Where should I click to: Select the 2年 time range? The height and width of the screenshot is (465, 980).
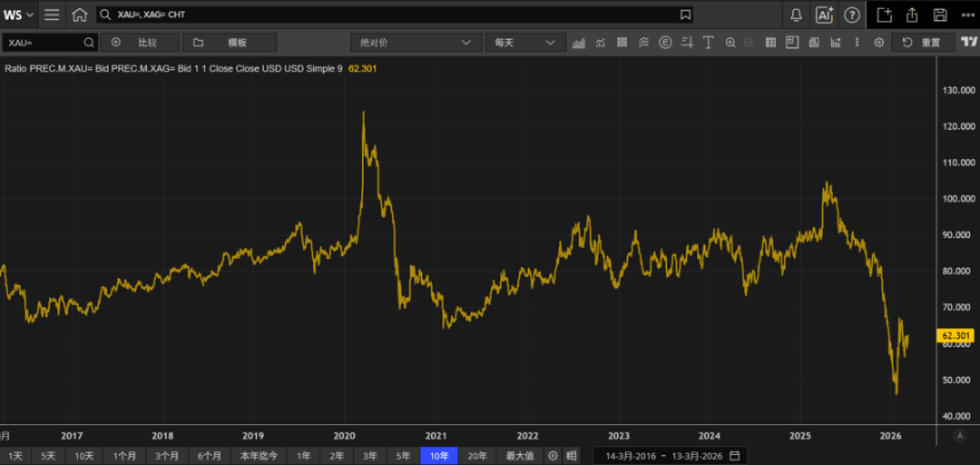pyautogui.click(x=337, y=456)
